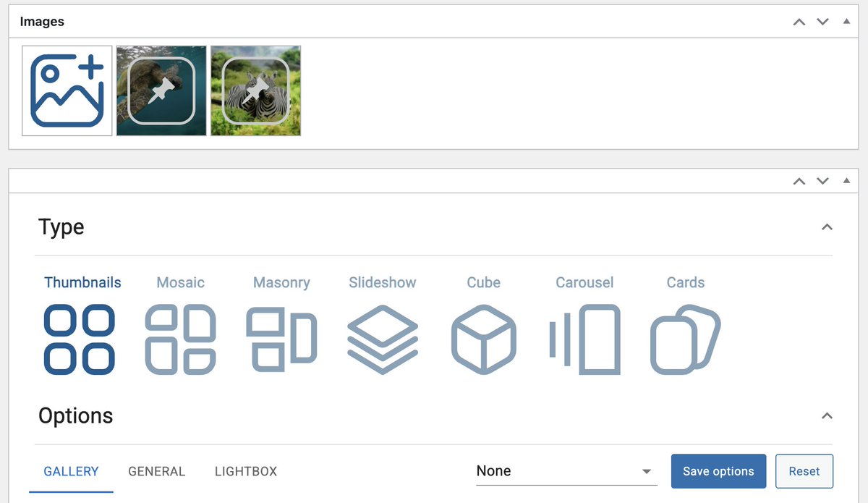Click the Thumbnails type label
The image size is (868, 503).
coord(82,282)
